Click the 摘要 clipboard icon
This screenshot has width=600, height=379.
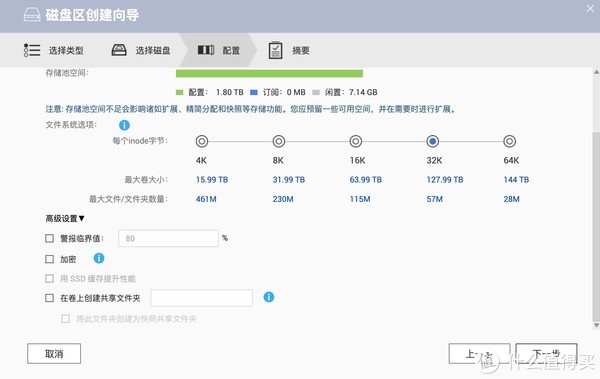[x=275, y=50]
